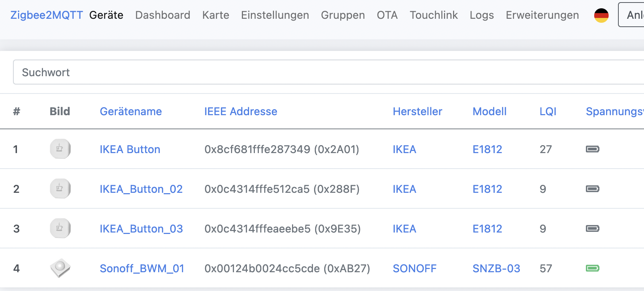
Task: Click battery icon for IKEA_Button_02
Action: click(x=592, y=189)
